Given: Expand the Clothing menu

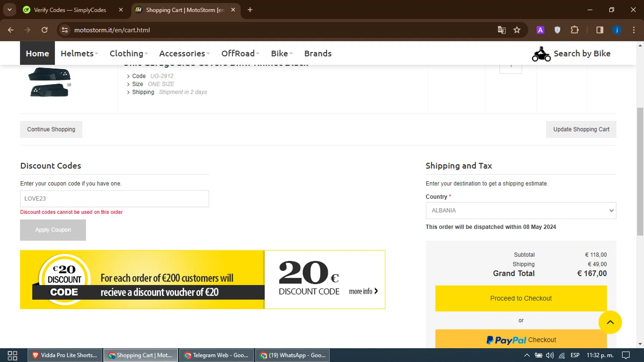Looking at the screenshot, I should coord(128,53).
